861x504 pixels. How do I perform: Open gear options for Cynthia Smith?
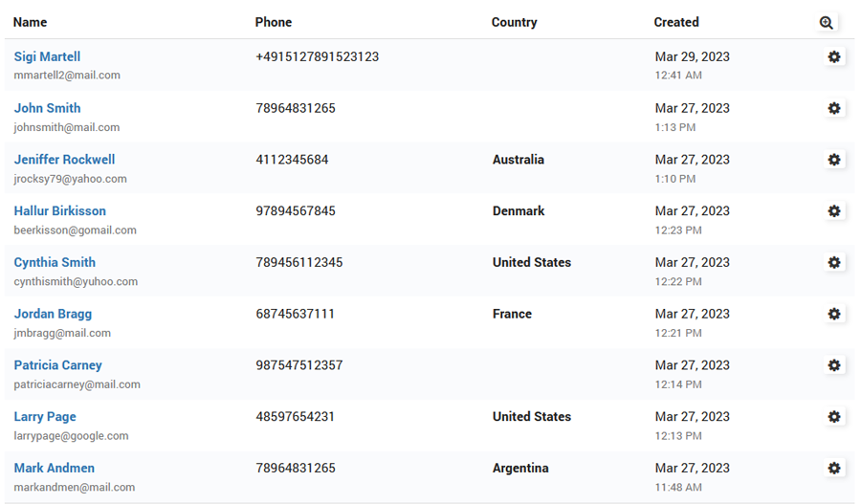tap(834, 263)
